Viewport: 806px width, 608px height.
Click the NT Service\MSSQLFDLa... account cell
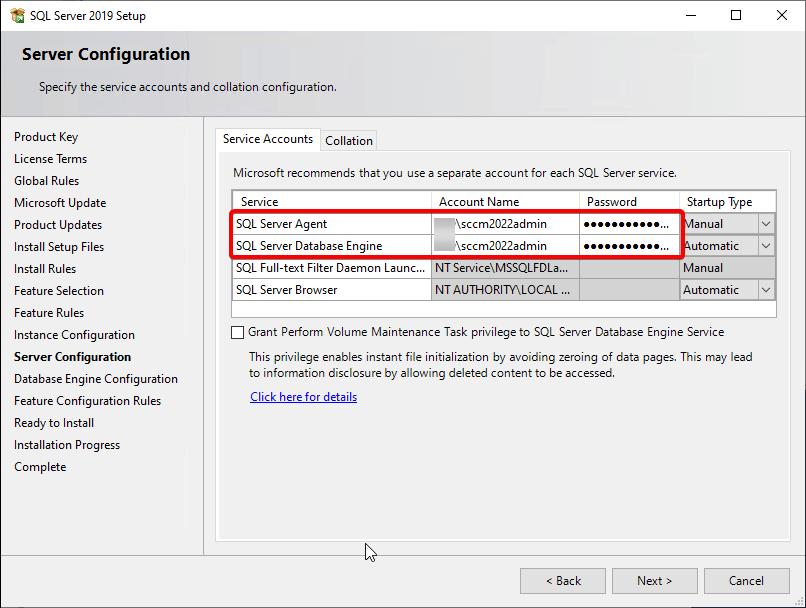(505, 268)
